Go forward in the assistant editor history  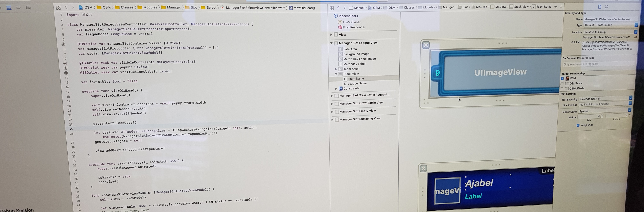[x=344, y=8]
